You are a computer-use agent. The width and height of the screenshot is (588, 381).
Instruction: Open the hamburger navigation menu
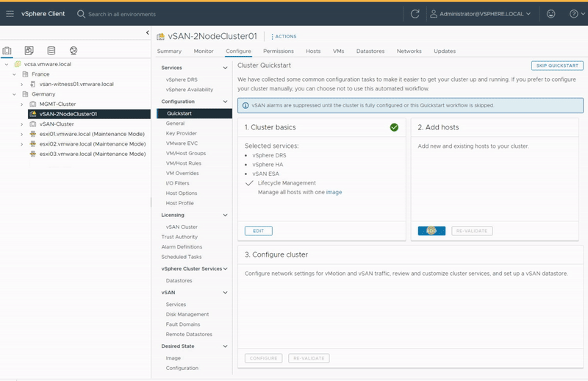[x=10, y=14]
